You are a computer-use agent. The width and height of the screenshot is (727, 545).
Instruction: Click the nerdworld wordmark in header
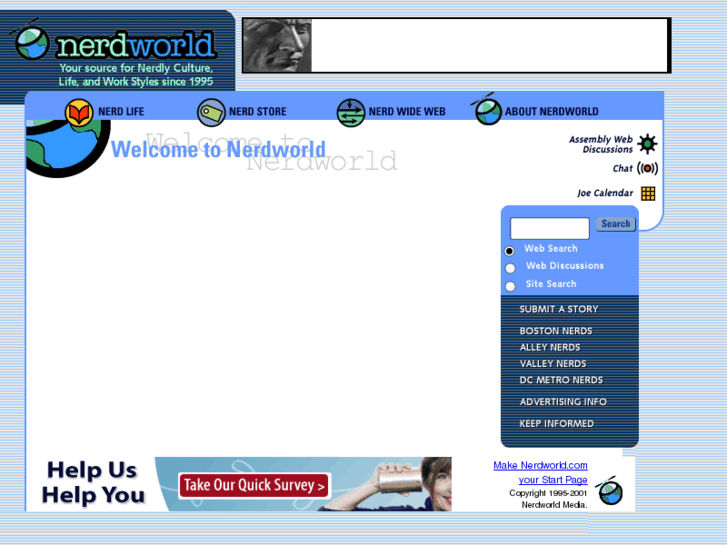pos(135,45)
